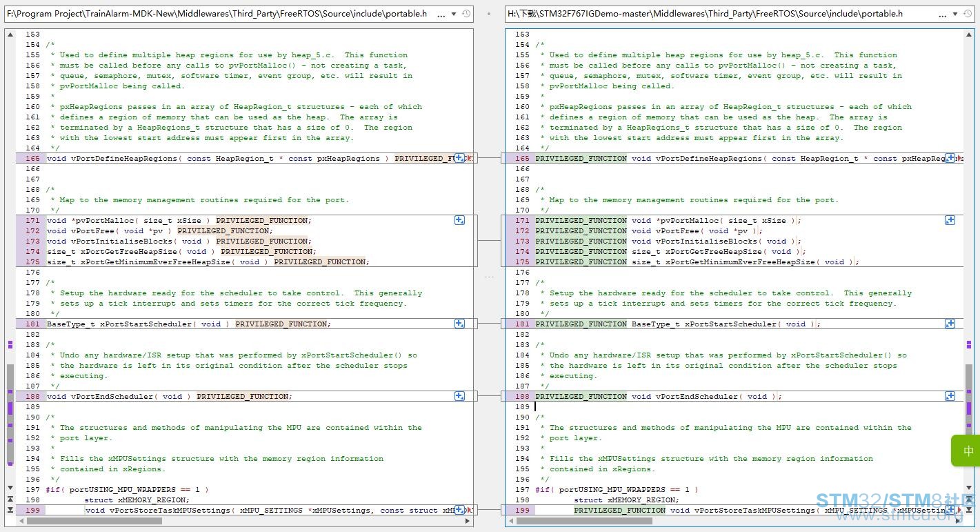Viewport: 980px width, 532px height.
Task: Click the green Chinese input method indicator
Action: [966, 451]
